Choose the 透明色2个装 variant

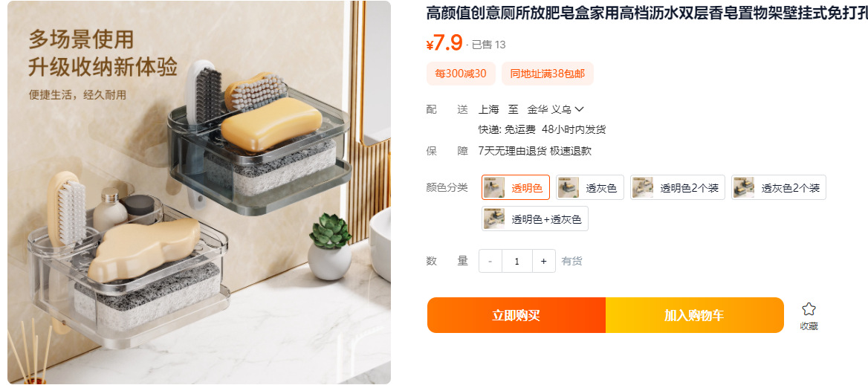click(x=678, y=187)
